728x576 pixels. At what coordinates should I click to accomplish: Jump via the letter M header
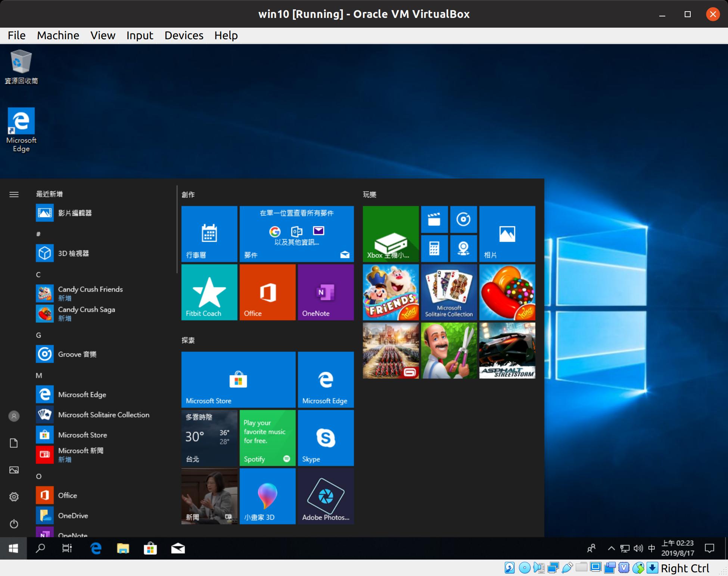click(x=39, y=375)
